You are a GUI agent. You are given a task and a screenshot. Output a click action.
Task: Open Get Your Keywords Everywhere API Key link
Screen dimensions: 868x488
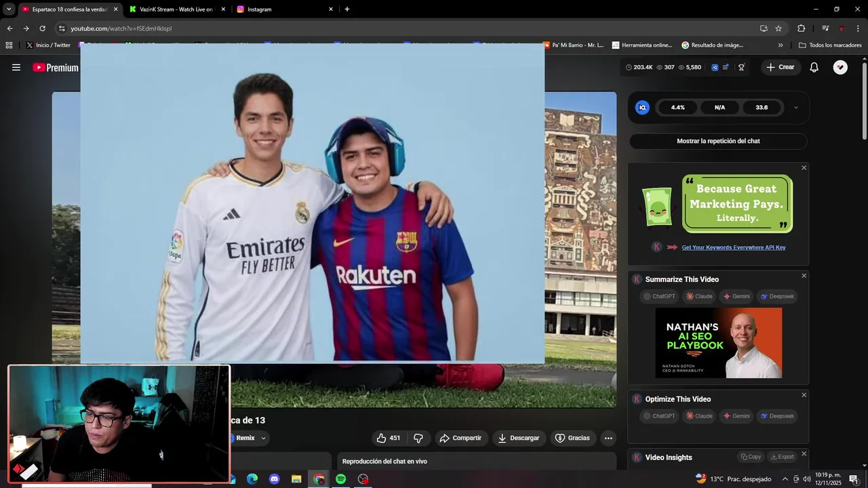pos(734,247)
